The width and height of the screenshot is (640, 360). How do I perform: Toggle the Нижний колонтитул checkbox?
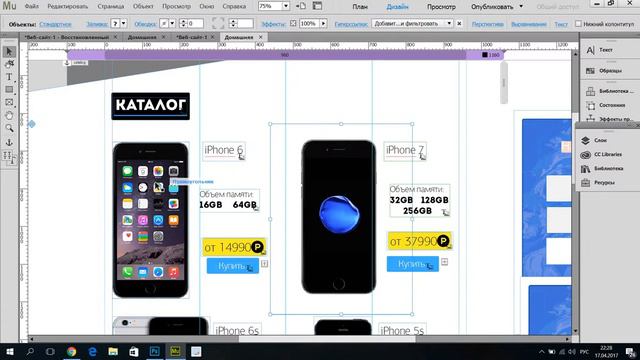pyautogui.click(x=578, y=24)
